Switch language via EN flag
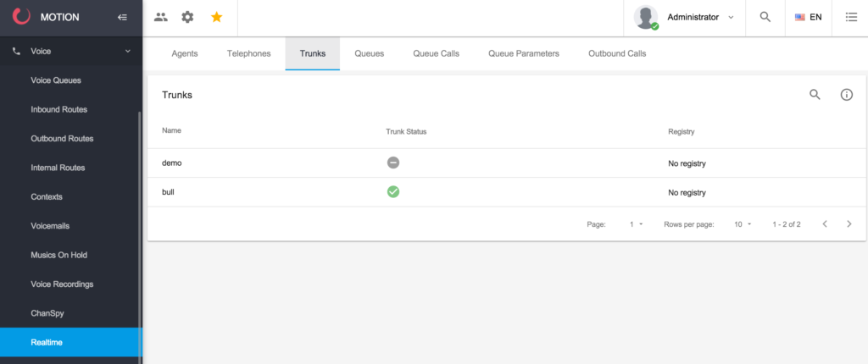This screenshot has height=364, width=868. coord(808,17)
